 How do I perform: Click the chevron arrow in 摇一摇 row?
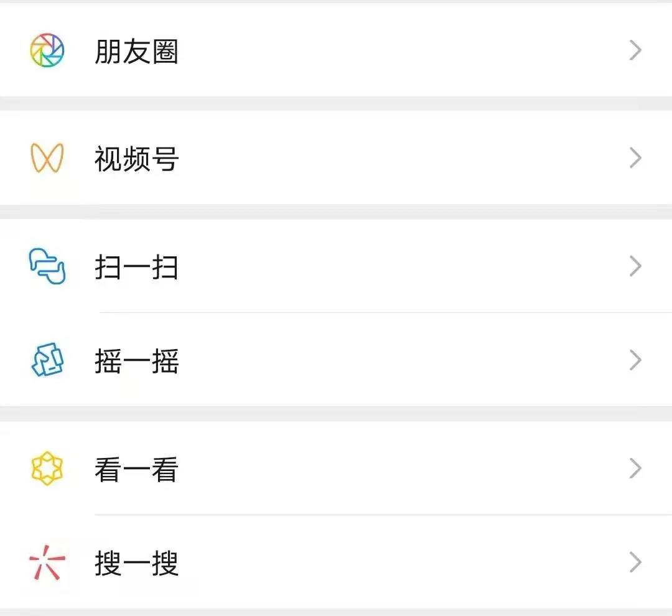coord(635,360)
